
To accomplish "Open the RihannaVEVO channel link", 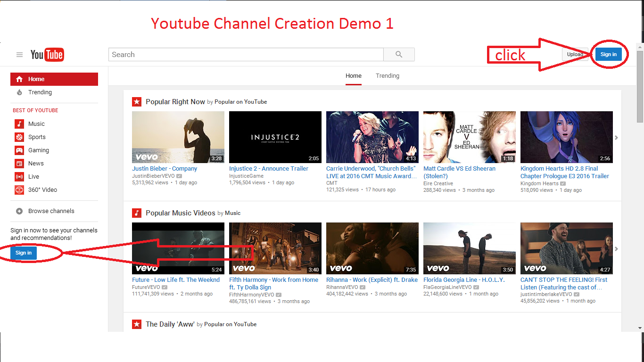I will tap(342, 287).
